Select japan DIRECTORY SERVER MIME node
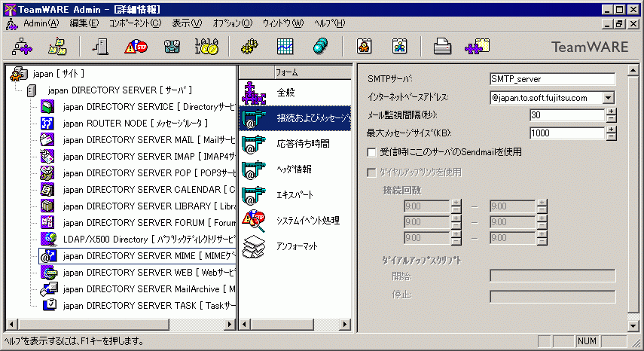The height and width of the screenshot is (351, 644). pyautogui.click(x=138, y=256)
